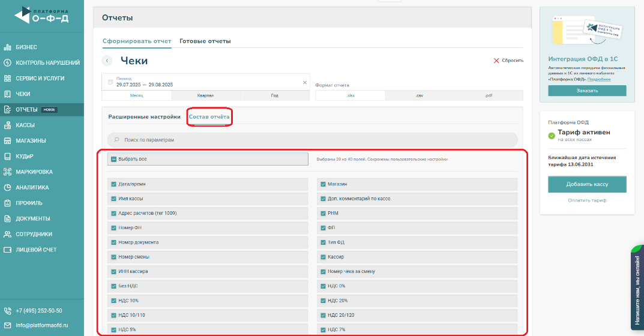Click the Маркировка QR icon in sidebar
This screenshot has width=644, height=336.
pos(8,172)
